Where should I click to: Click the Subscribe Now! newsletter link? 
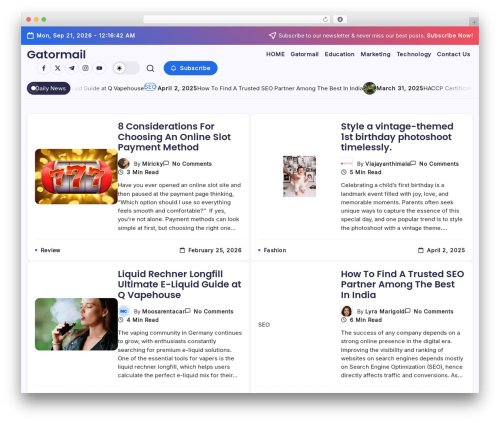(450, 35)
